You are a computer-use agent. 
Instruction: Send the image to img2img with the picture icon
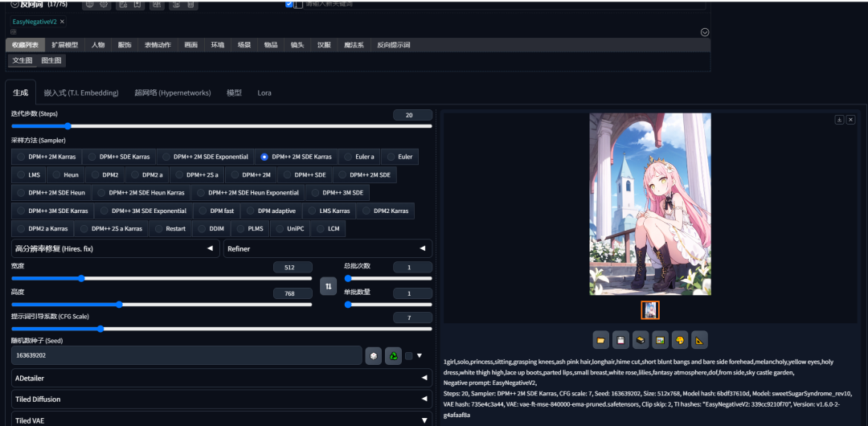tap(660, 339)
